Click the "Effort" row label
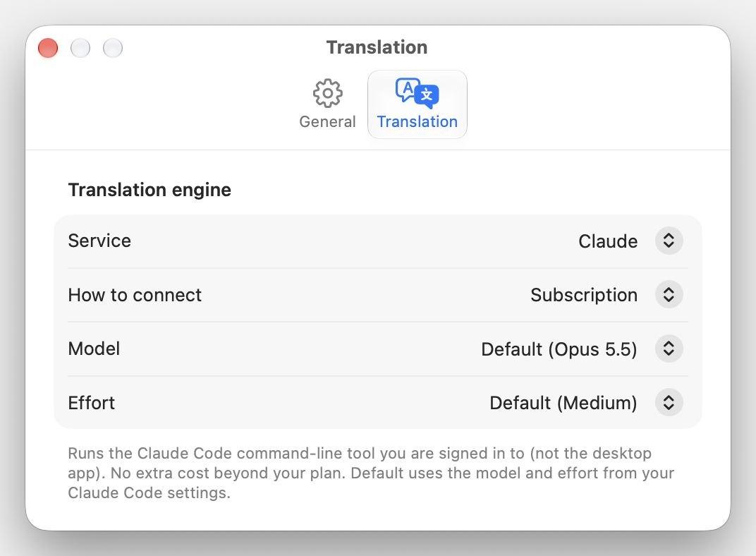Screen dimensions: 756x556 91,403
